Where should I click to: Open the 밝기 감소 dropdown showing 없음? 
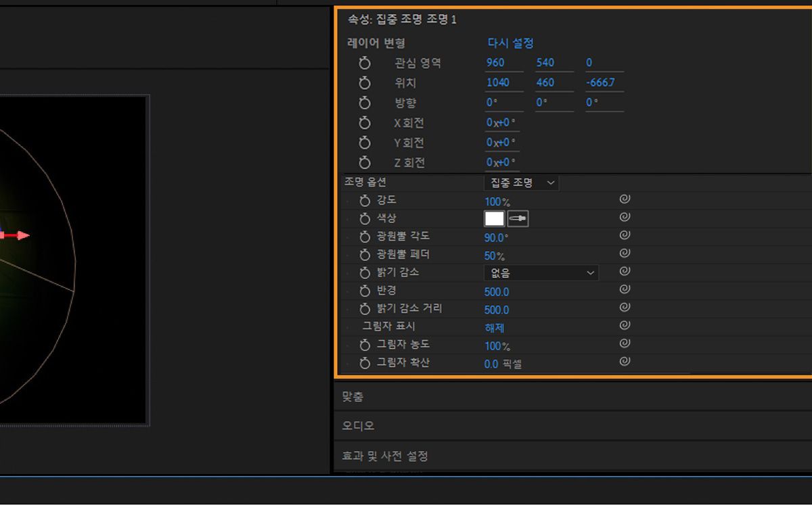(x=540, y=272)
